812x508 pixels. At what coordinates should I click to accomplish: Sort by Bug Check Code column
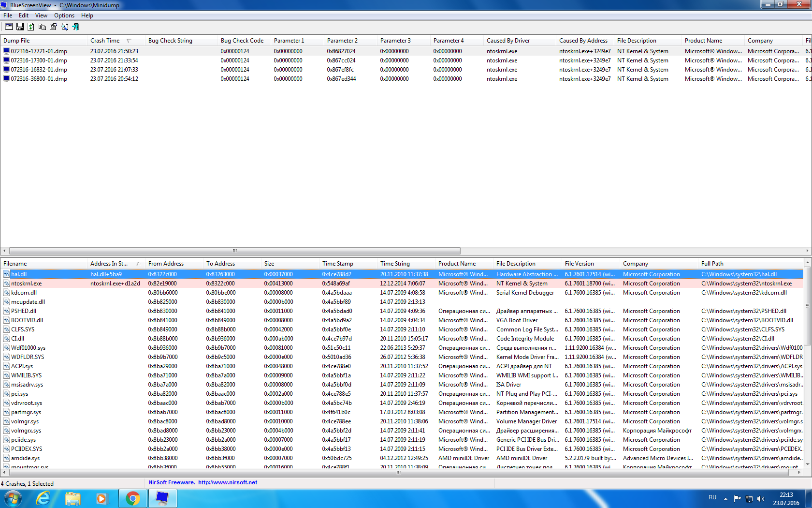(x=244, y=41)
